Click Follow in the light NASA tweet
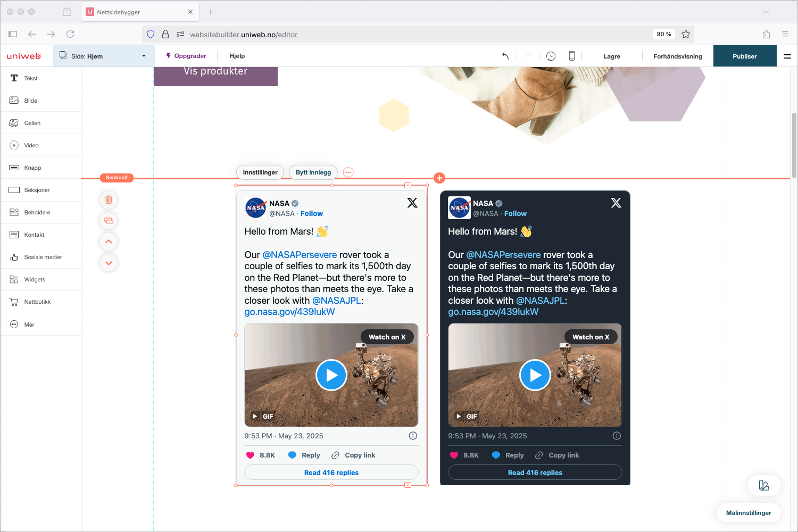Screen dimensions: 798x532 click(312, 213)
